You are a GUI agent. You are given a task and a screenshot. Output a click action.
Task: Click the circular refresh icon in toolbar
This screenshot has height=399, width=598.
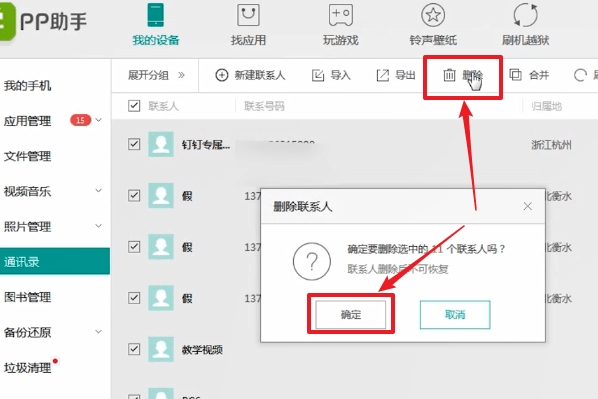click(580, 75)
